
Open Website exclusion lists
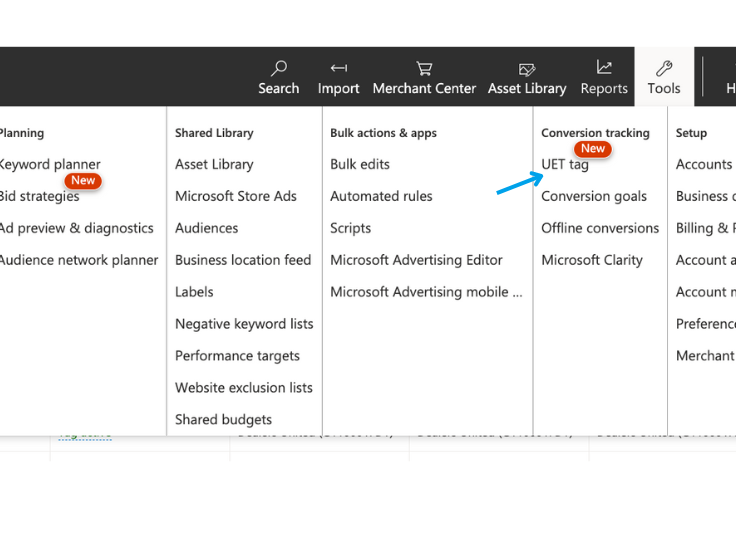coord(244,388)
